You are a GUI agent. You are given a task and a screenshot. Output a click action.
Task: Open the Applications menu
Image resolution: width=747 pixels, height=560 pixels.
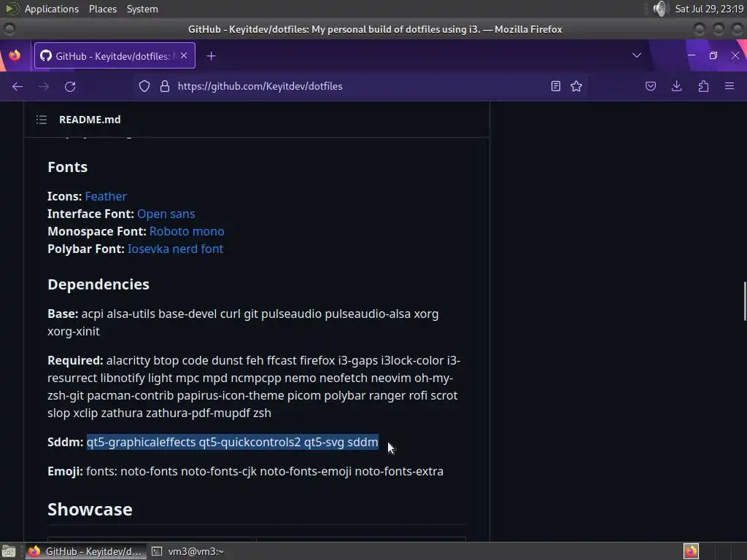pyautogui.click(x=52, y=9)
